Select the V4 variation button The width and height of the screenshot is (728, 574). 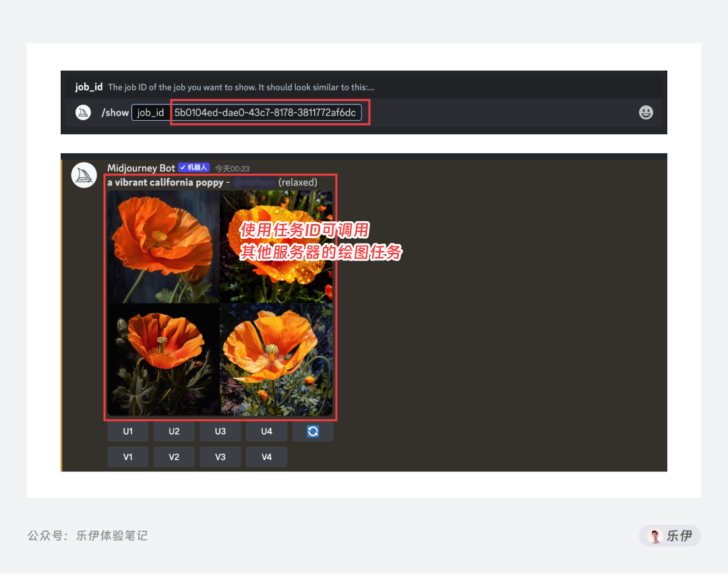click(266, 457)
